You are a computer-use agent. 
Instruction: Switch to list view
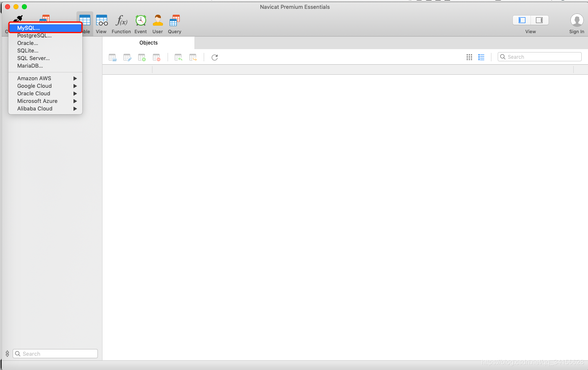tap(481, 57)
